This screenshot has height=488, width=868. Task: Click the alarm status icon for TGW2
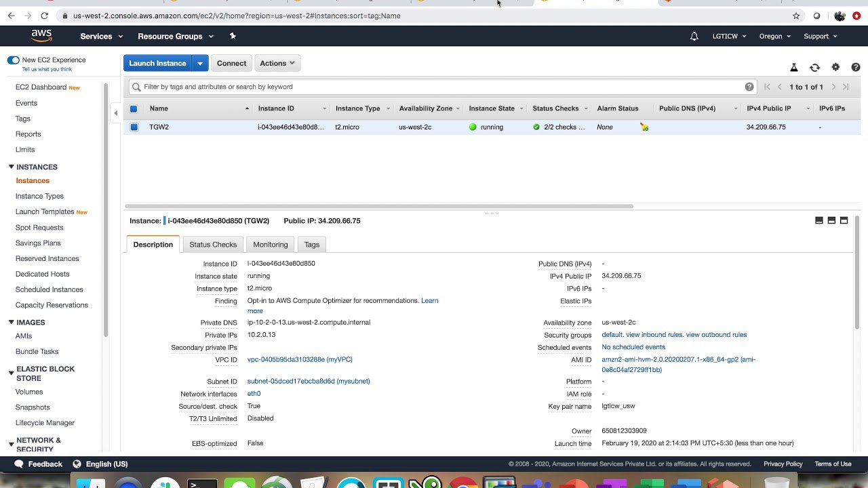644,127
